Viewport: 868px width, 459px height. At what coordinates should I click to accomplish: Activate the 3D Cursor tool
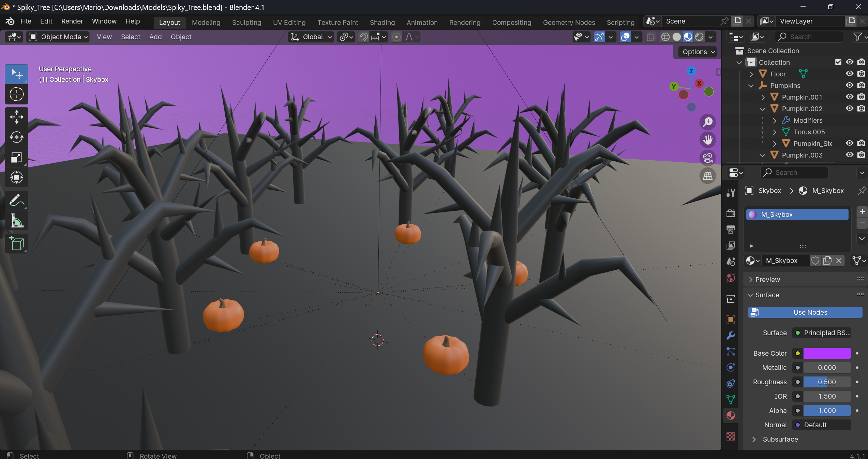[16, 94]
